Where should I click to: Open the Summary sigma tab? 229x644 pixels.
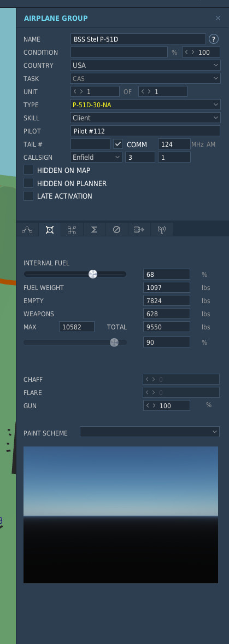pos(94,230)
